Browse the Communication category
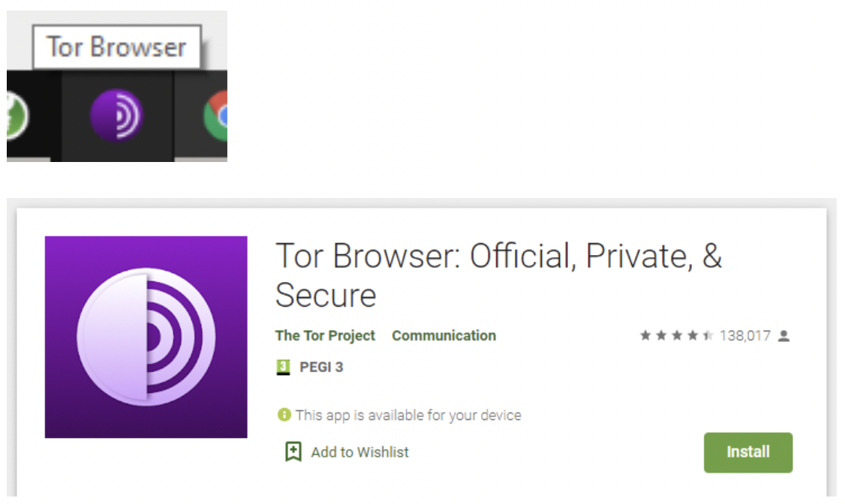Image resolution: width=845 pixels, height=504 pixels. click(x=444, y=335)
